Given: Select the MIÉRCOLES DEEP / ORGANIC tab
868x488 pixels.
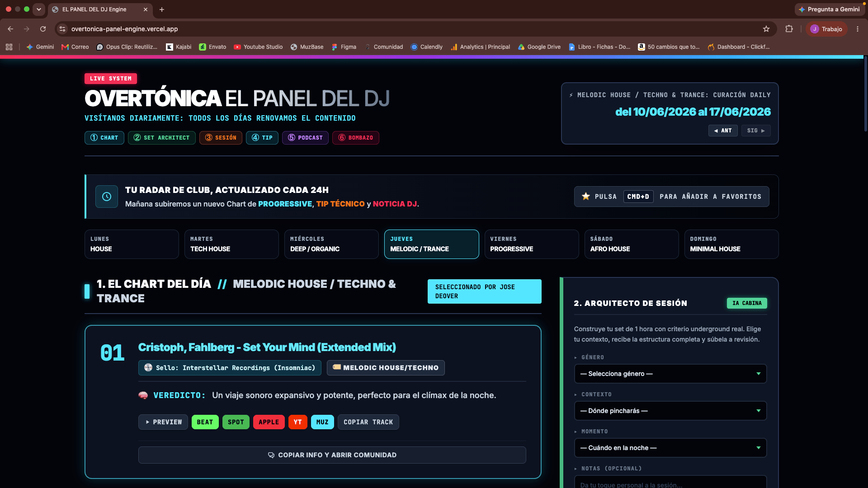Looking at the screenshot, I should click(331, 244).
